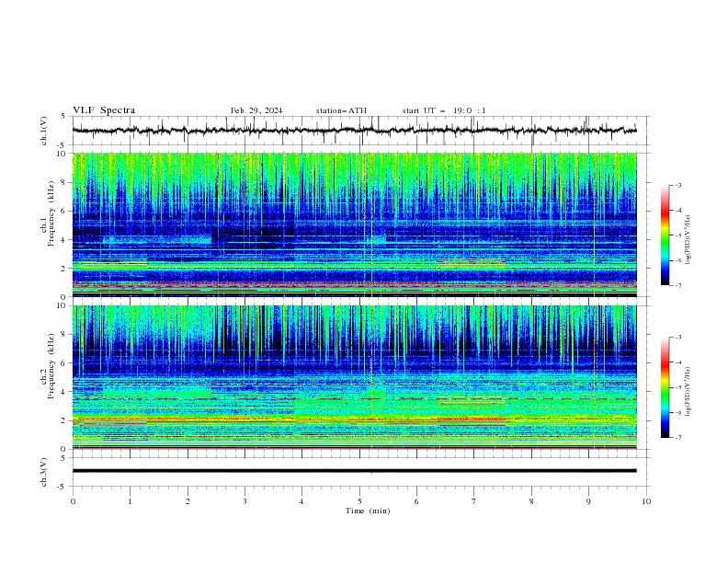This screenshot has height=563, width=728.
Task: Click time axis tick label "0"
Action: pos(73,501)
